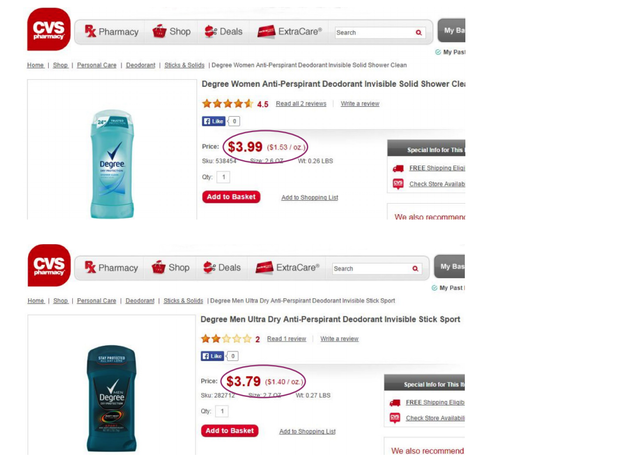
Task: Open 'Write a review' for Degree Men product
Action: tap(339, 339)
